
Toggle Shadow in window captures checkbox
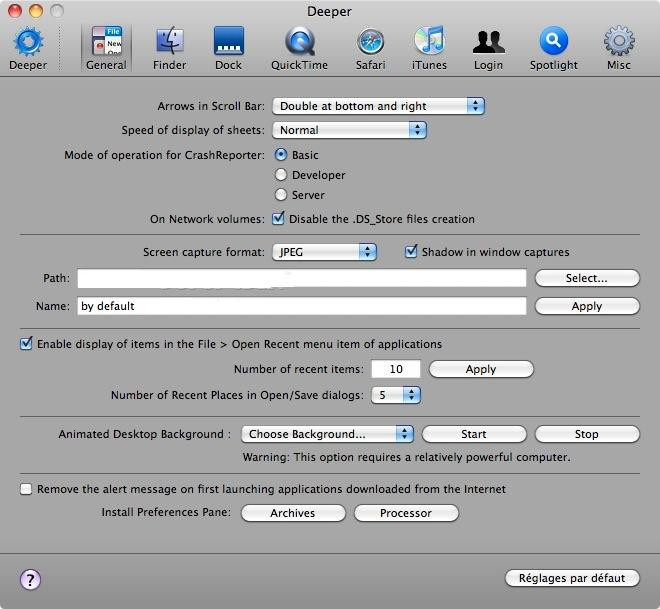pos(410,252)
